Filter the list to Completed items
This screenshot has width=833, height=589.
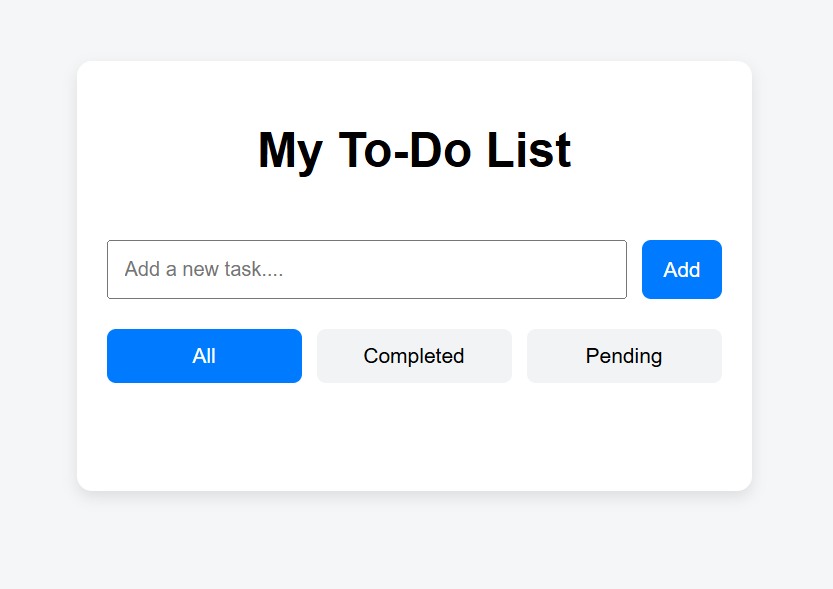[414, 355]
